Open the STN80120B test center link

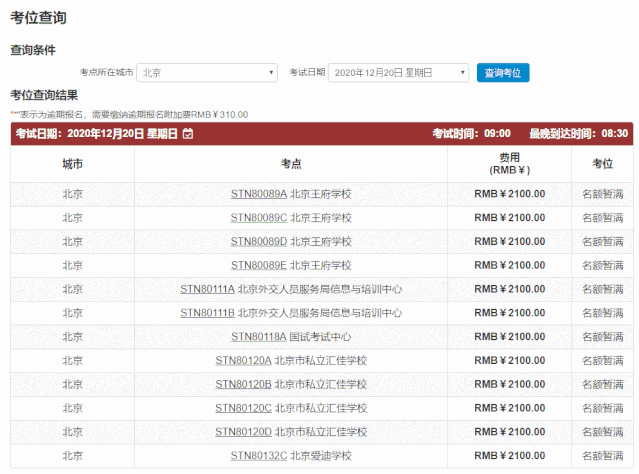click(x=243, y=384)
